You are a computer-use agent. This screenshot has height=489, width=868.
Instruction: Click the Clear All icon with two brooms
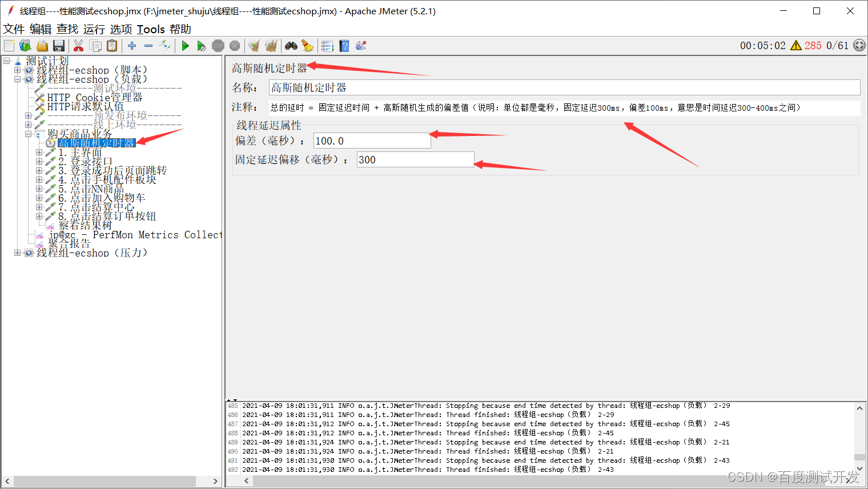(x=271, y=46)
